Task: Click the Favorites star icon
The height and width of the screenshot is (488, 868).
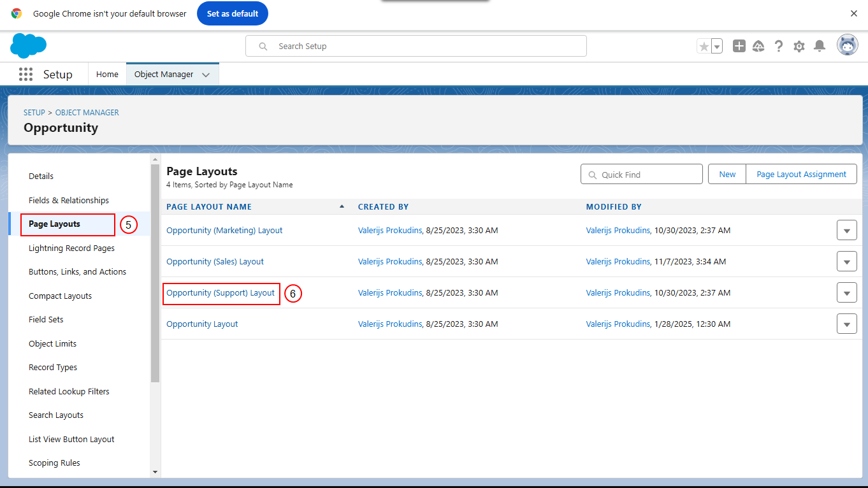Action: [704, 46]
